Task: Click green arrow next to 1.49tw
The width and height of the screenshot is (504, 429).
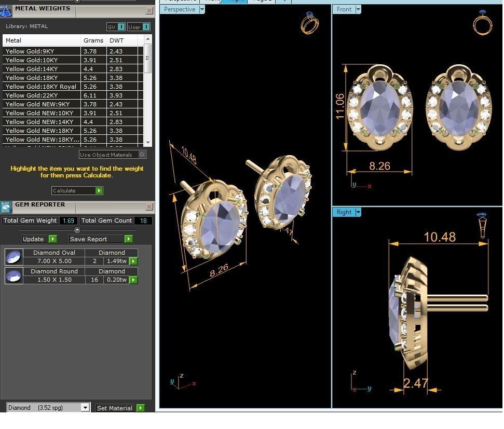Action: point(133,261)
